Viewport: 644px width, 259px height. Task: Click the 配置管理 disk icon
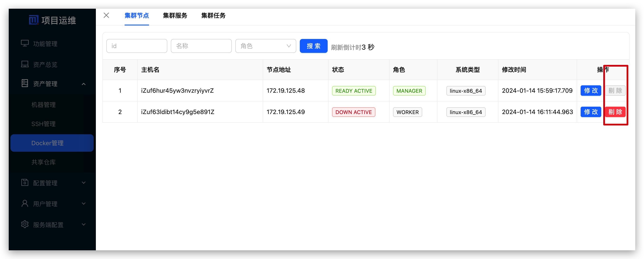click(x=24, y=183)
